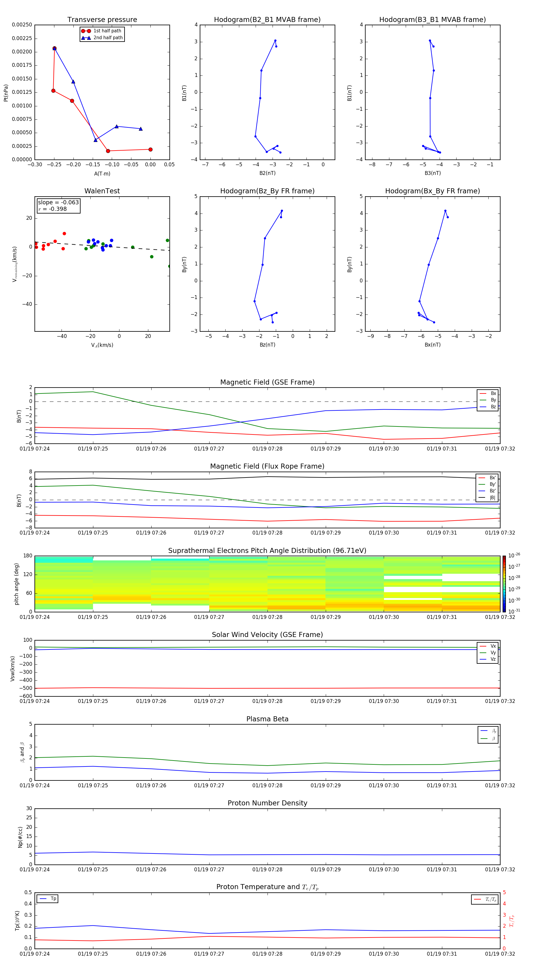Viewport: 535px width, 980px height.
Task: Click the '01/19 07:32' tick under Proton Temperature plot
Action: tap(500, 954)
